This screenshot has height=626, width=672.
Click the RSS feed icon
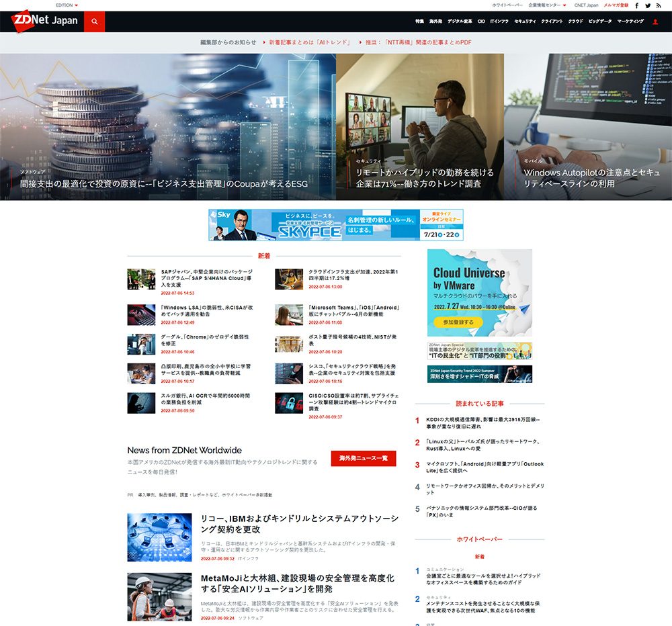tap(659, 5)
